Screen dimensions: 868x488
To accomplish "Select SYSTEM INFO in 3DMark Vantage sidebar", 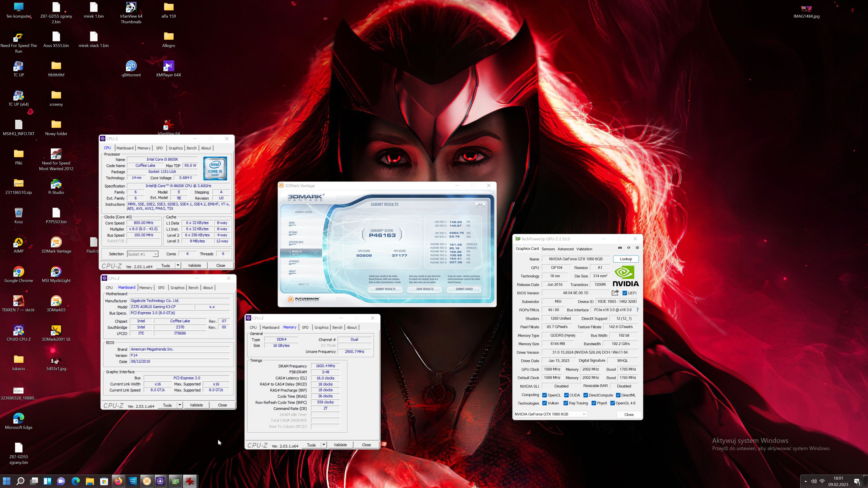I will pyautogui.click(x=296, y=242).
